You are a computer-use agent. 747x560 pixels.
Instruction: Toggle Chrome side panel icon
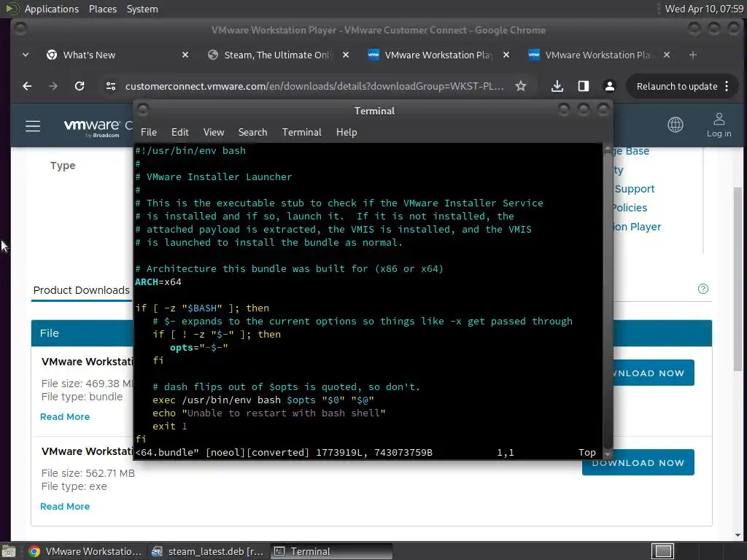583,86
